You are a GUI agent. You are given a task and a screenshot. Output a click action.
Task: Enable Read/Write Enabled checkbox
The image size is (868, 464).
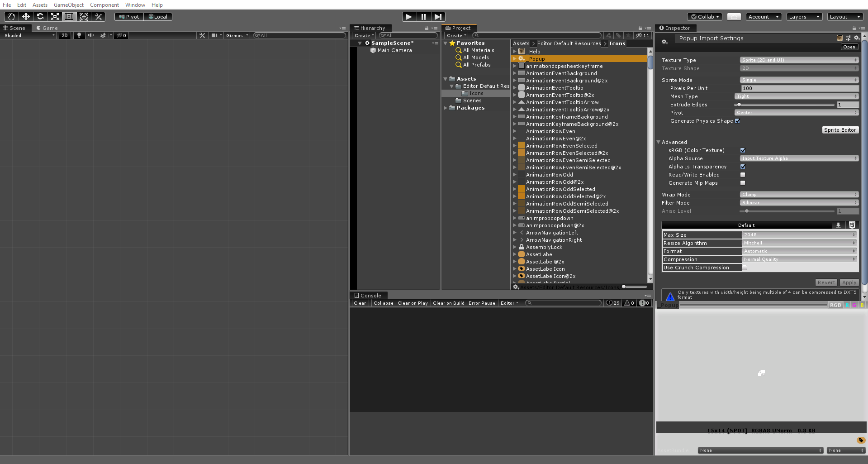point(743,175)
